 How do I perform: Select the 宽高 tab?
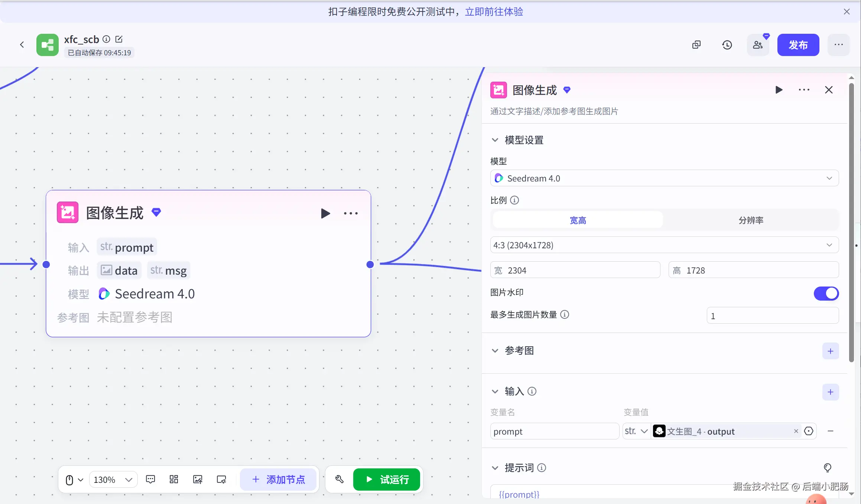[x=578, y=220]
